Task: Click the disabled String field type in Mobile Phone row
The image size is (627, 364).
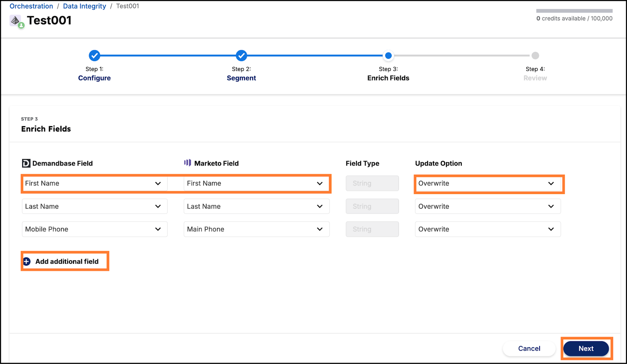Action: coord(372,229)
